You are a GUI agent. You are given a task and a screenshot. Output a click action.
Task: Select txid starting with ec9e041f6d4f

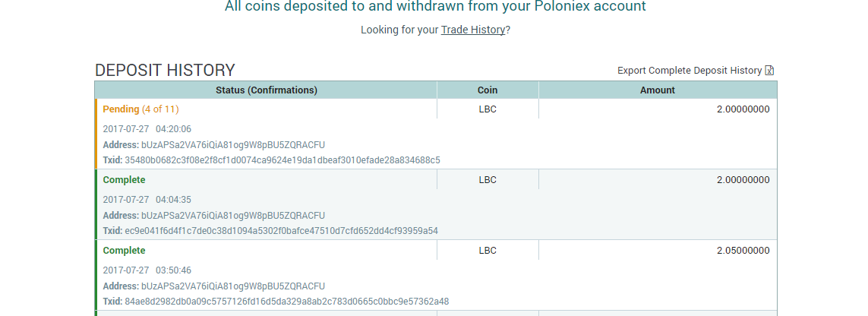[x=281, y=231]
